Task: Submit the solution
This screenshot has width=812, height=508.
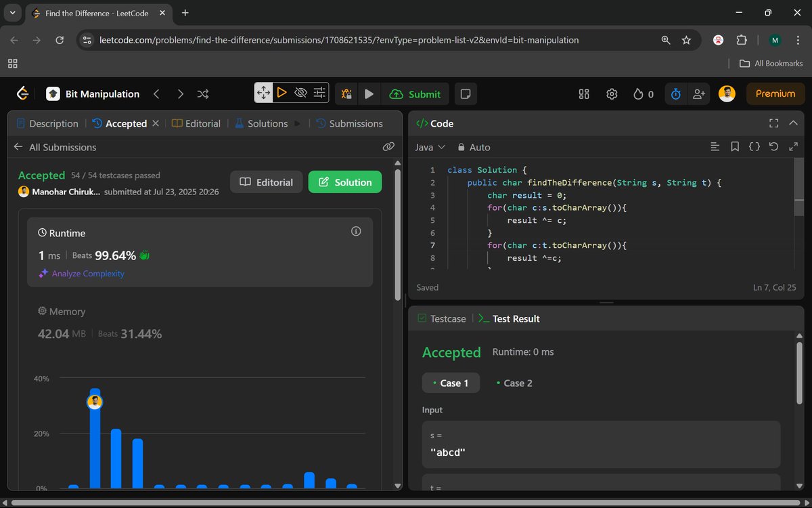Action: [415, 94]
